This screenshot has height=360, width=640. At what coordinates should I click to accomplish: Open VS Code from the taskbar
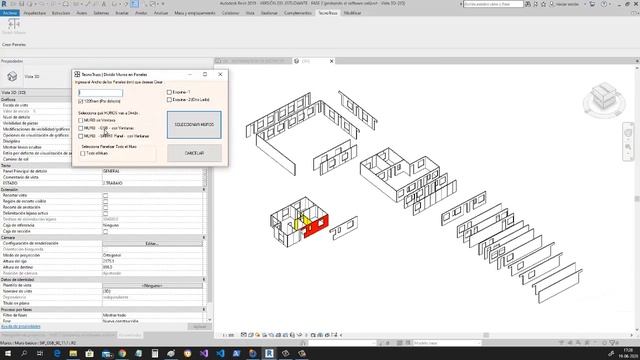(220, 353)
